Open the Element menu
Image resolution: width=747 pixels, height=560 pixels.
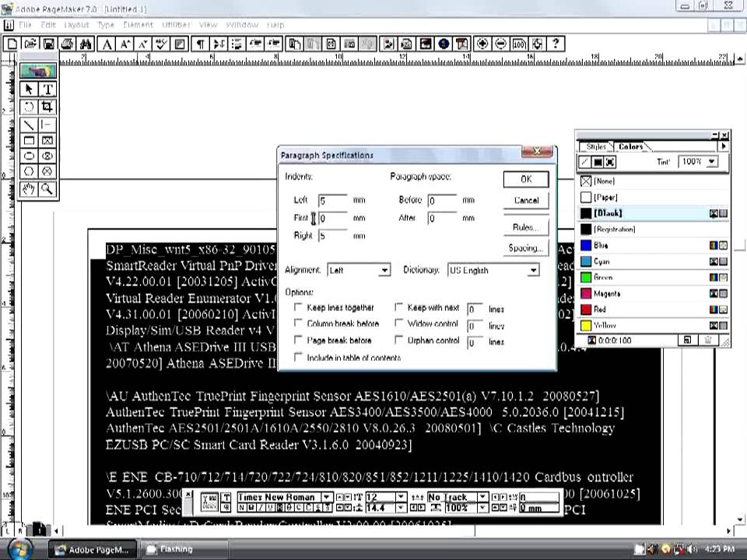pos(139,25)
